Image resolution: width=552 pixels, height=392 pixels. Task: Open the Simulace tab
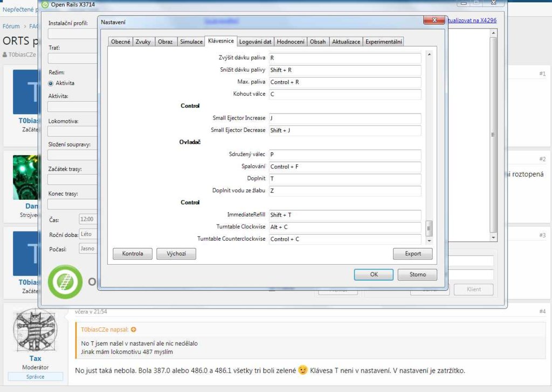point(191,41)
